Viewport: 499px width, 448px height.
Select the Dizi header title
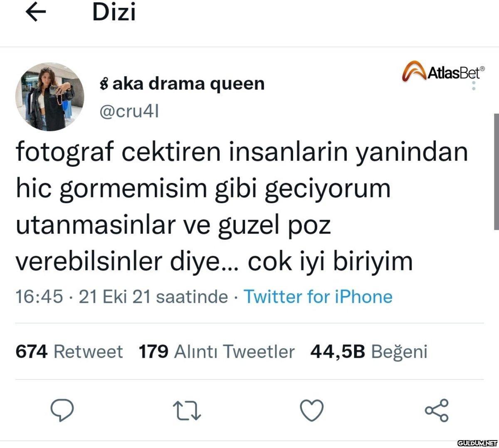coord(114,12)
